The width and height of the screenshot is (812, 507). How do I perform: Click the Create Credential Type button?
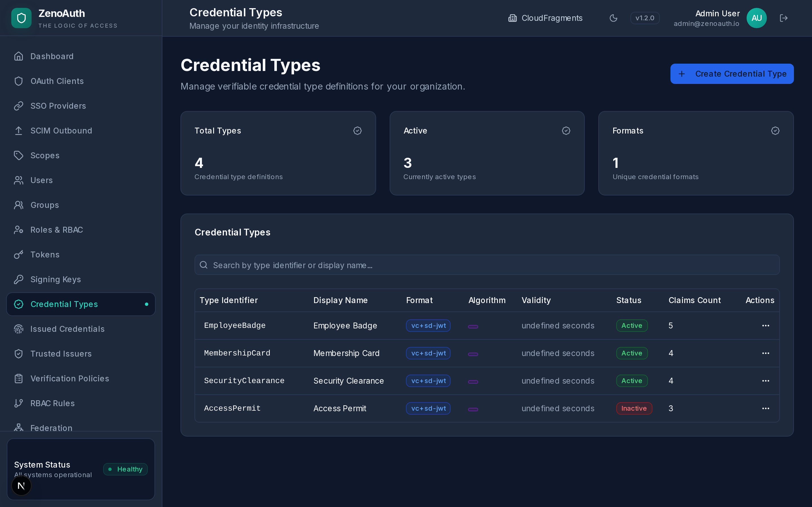(x=731, y=74)
